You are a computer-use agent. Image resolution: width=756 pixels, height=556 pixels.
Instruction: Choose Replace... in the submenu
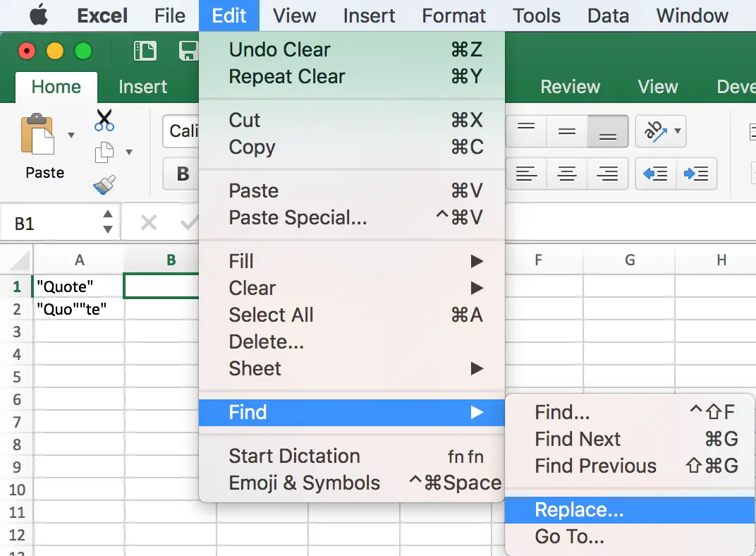click(630, 509)
